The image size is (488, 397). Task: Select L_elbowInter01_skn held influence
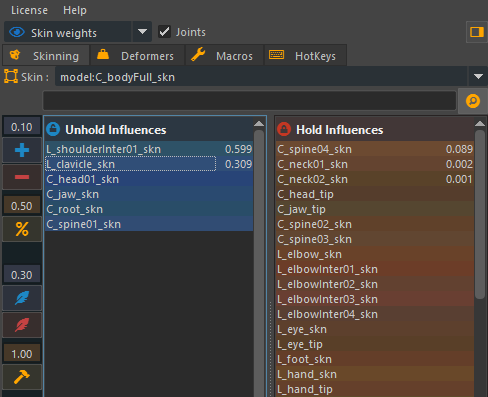pos(375,269)
